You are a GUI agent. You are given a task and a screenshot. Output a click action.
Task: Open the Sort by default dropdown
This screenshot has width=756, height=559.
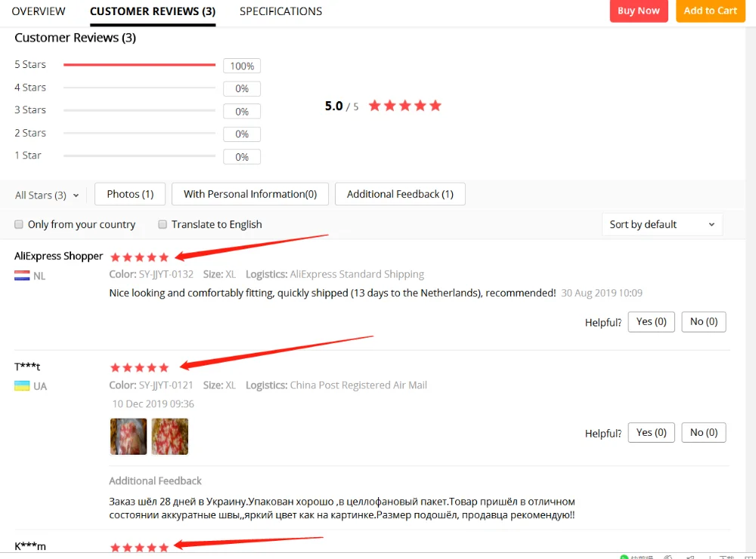point(662,224)
